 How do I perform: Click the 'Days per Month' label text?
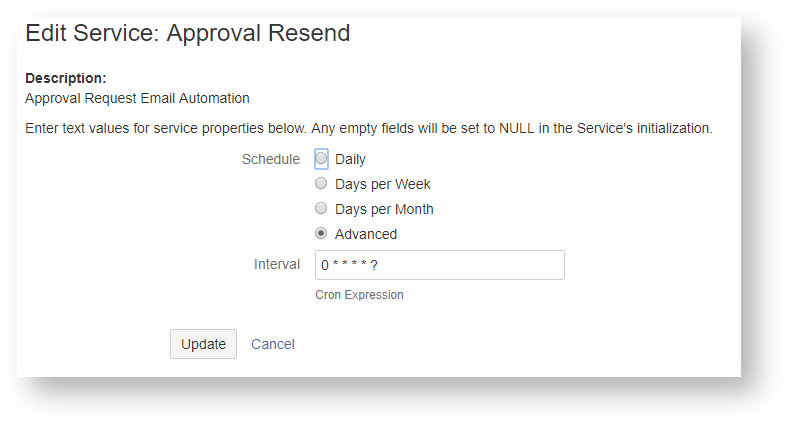(384, 209)
